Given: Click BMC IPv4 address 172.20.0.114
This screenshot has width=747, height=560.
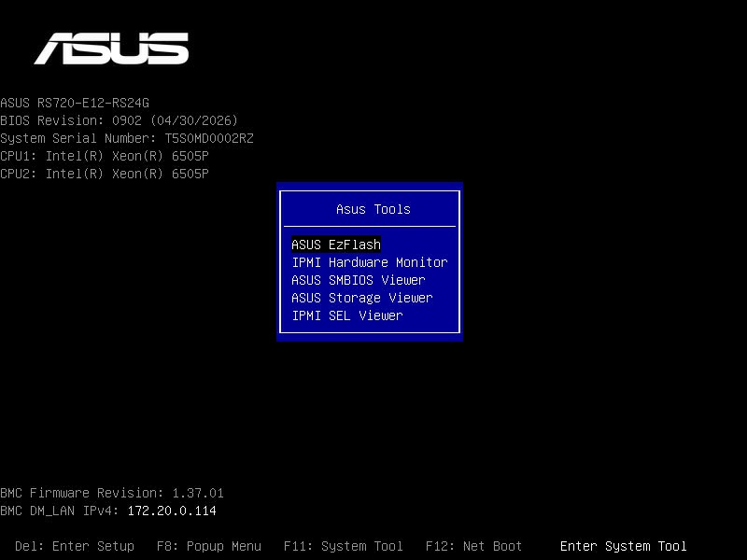Looking at the screenshot, I should click(172, 511).
